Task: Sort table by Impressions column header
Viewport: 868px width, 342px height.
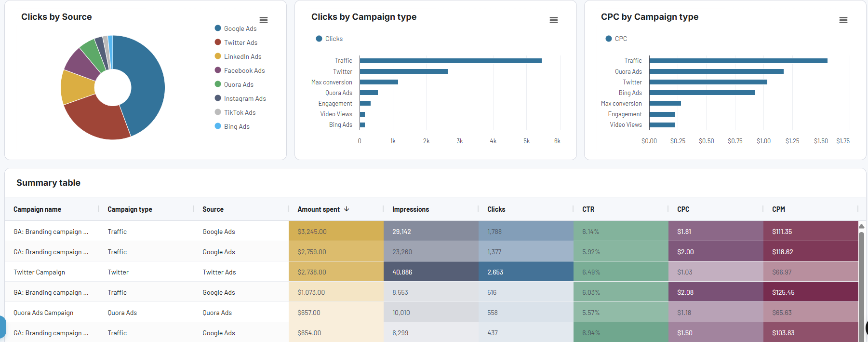Action: pos(411,209)
